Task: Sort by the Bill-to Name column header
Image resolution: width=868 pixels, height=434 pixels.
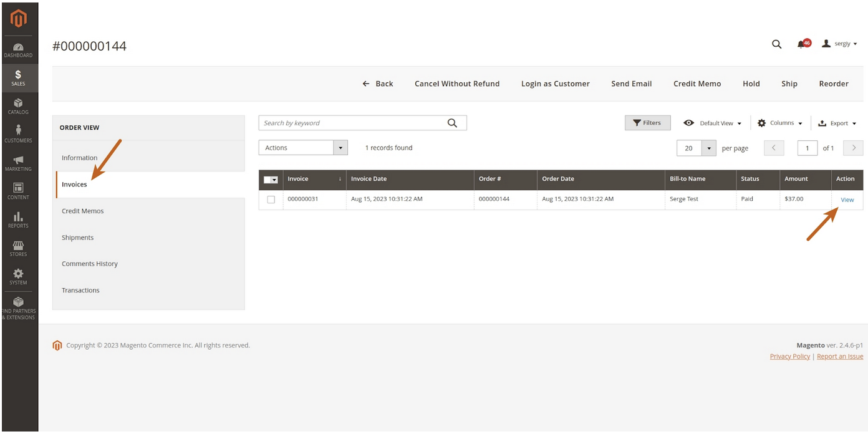Action: click(x=701, y=180)
